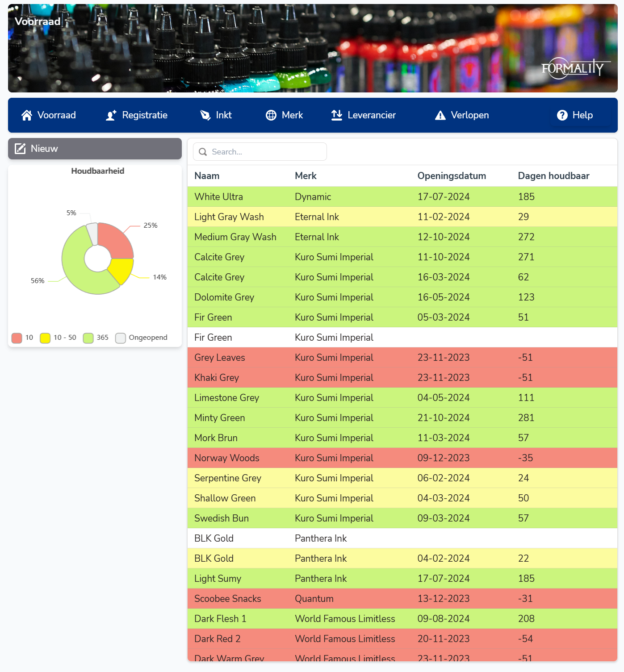Click the red 25% pie chart slice
The image size is (624, 672).
click(117, 240)
